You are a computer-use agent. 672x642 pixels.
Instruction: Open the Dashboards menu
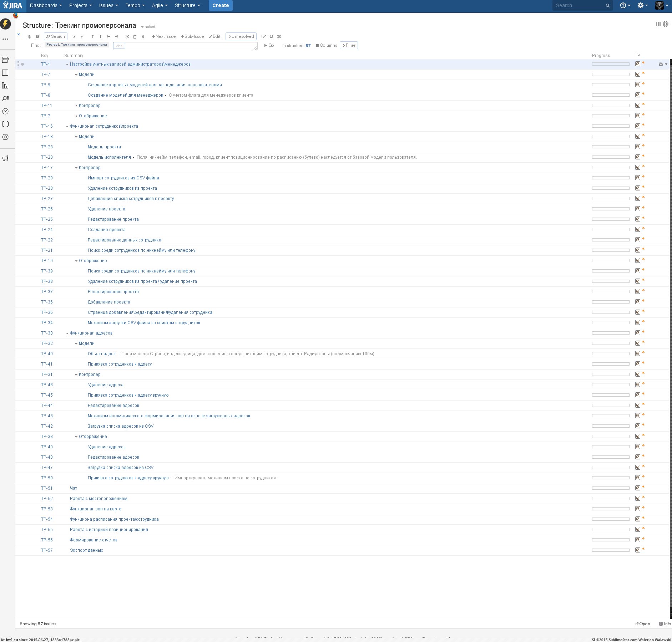[x=46, y=5]
